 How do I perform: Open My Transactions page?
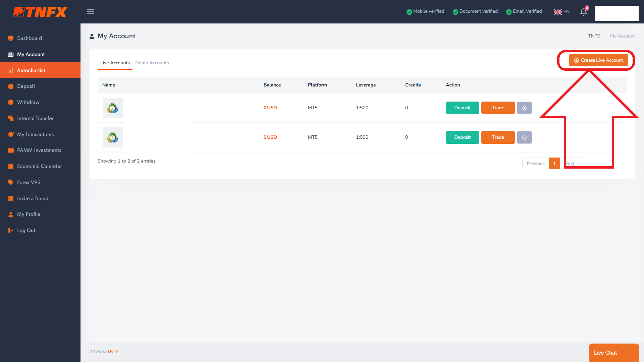tap(40, 134)
